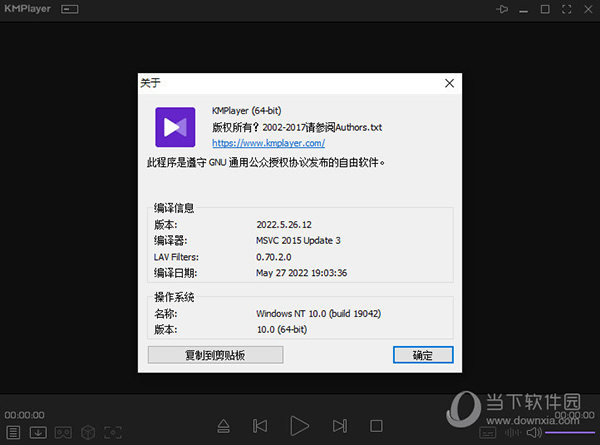Click the copyright line with Authors.txt
Screen dimensions: 600x445
297,127
